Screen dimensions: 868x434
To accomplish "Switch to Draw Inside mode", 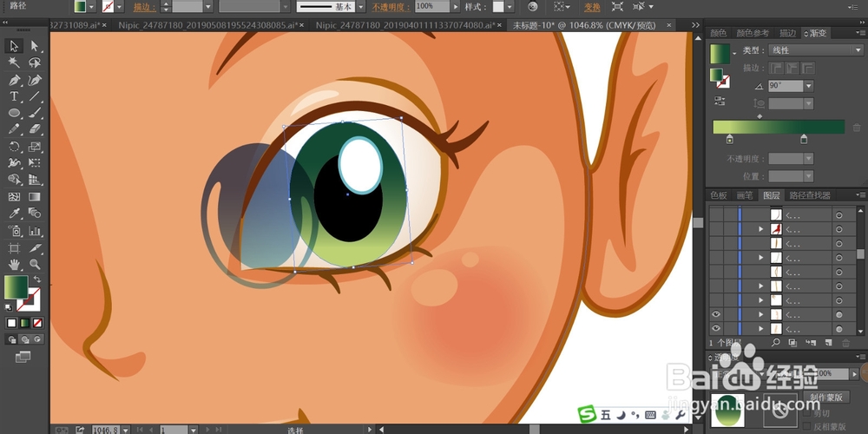I will [x=37, y=339].
